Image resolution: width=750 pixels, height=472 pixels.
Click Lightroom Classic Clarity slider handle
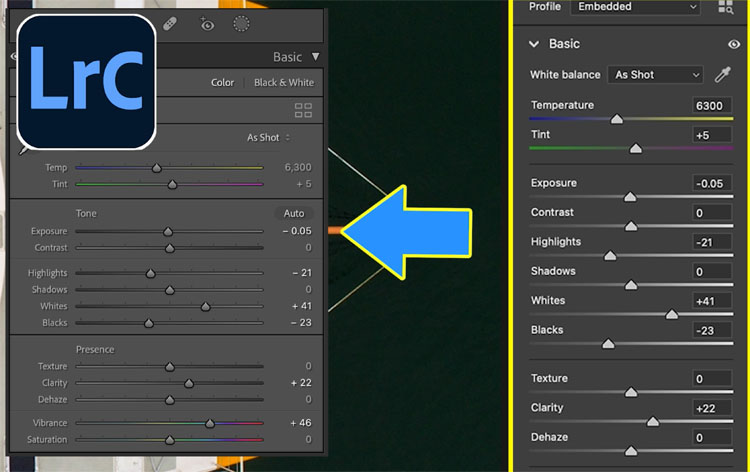pos(189,384)
